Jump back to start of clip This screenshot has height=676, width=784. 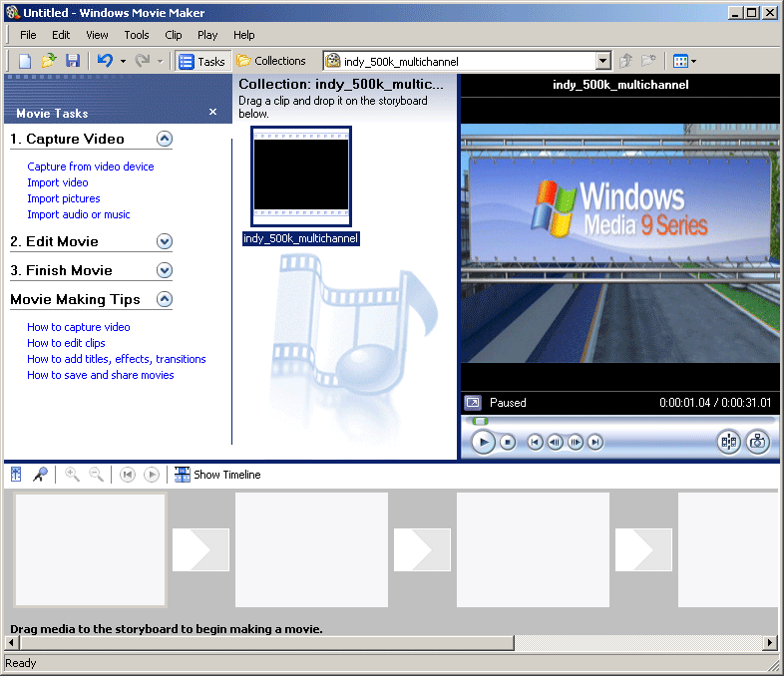[535, 442]
